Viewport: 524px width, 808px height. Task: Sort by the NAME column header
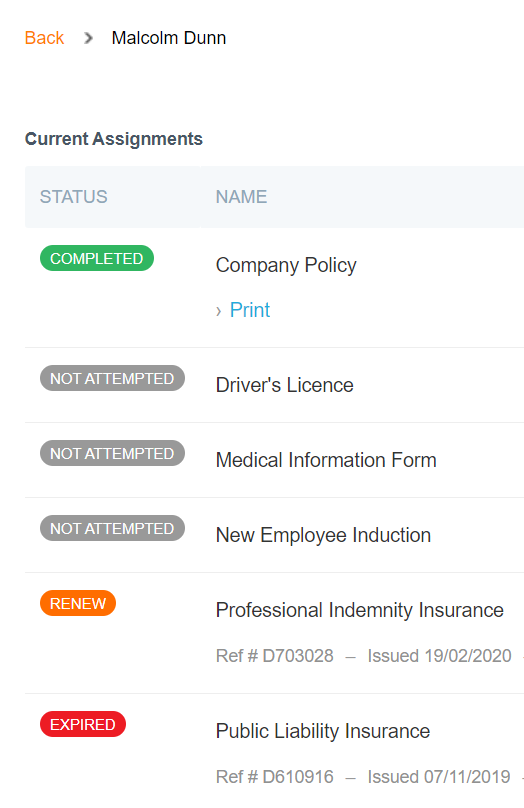241,197
